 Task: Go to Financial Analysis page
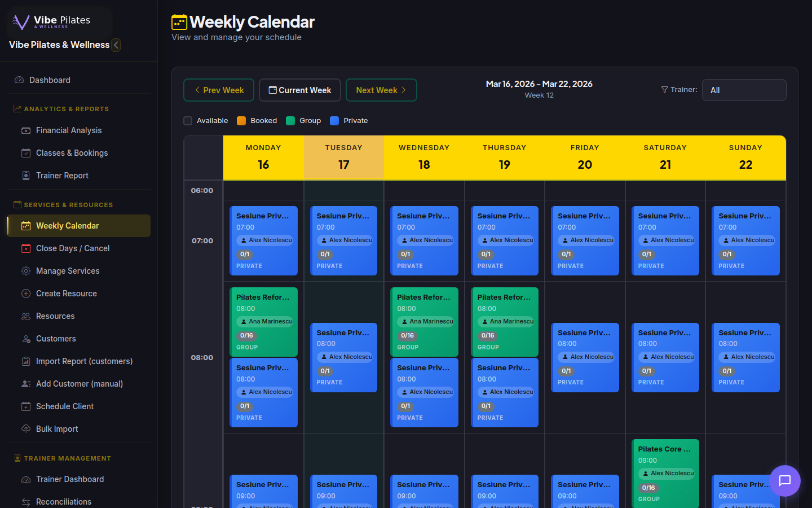tap(78, 130)
